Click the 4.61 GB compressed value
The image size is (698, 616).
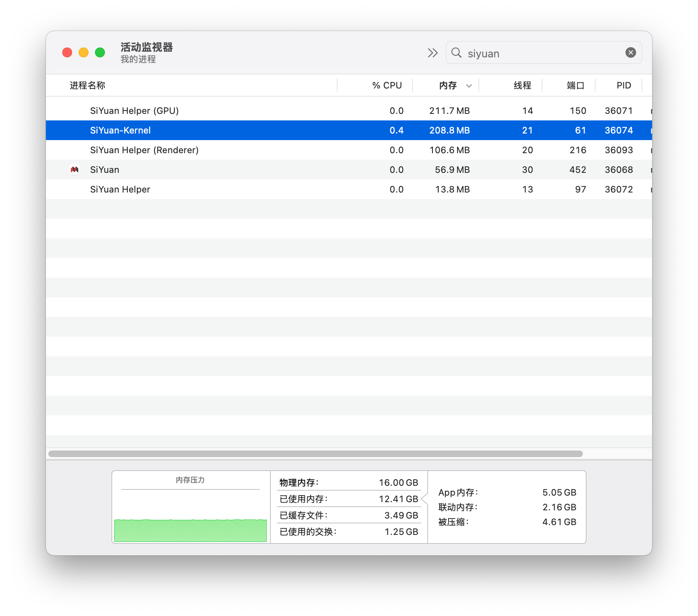tap(559, 522)
